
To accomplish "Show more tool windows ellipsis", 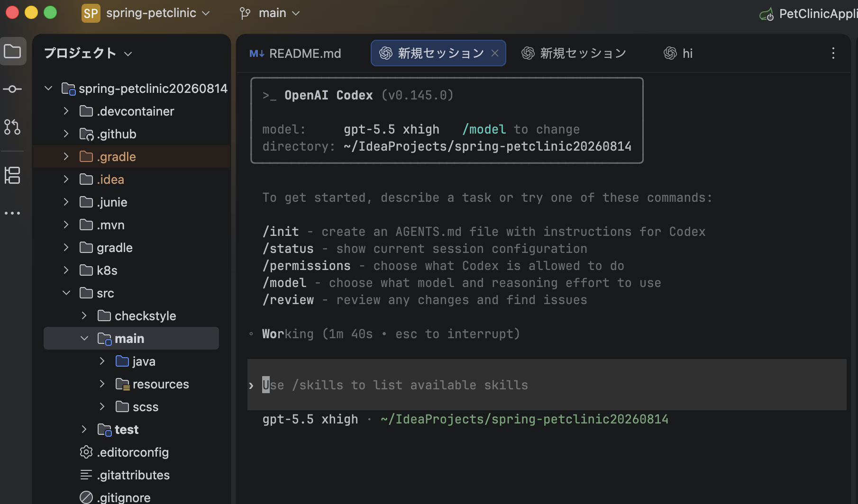I will 13,213.
